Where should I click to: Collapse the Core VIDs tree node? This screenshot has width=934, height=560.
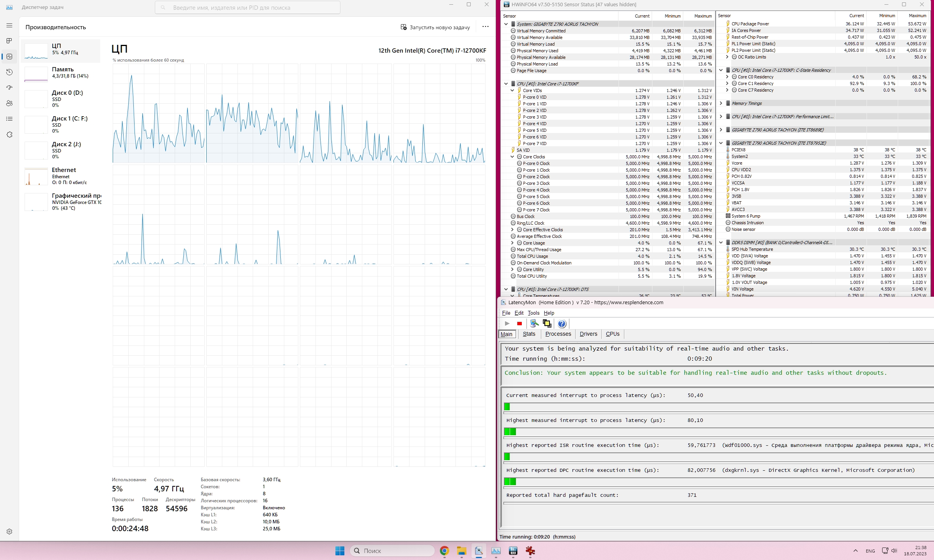pos(512,90)
